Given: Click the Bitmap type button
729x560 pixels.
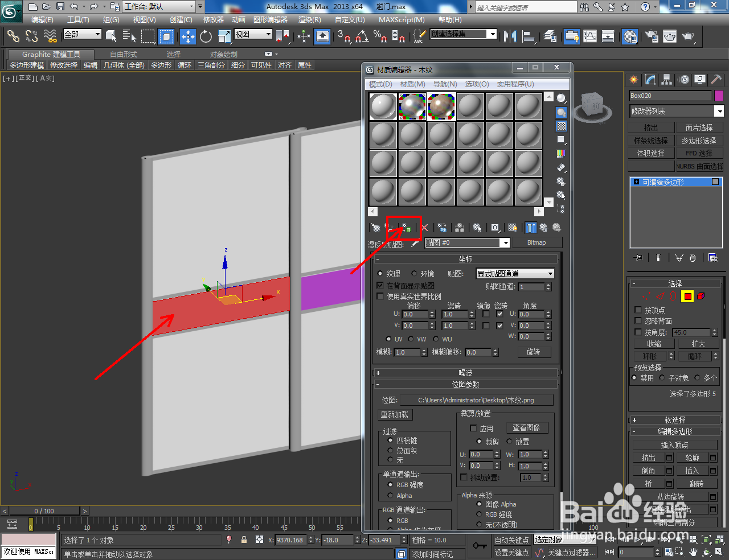Looking at the screenshot, I should (536, 243).
